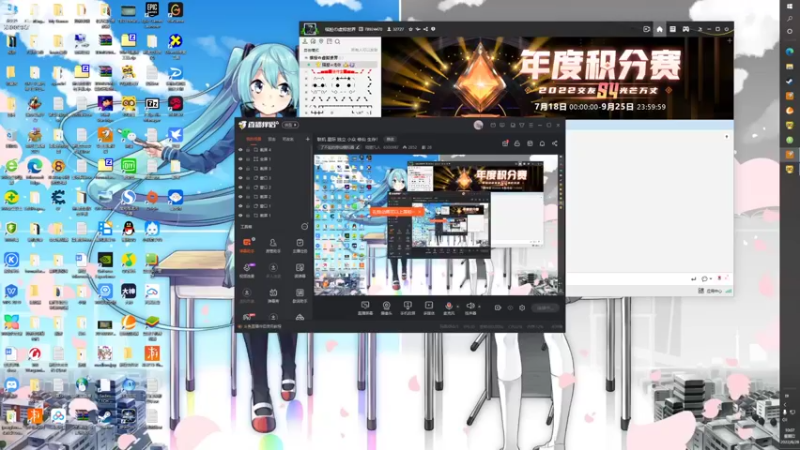Viewport: 800px width, 450px height.
Task: Click the start streaming button
Action: [x=545, y=308]
